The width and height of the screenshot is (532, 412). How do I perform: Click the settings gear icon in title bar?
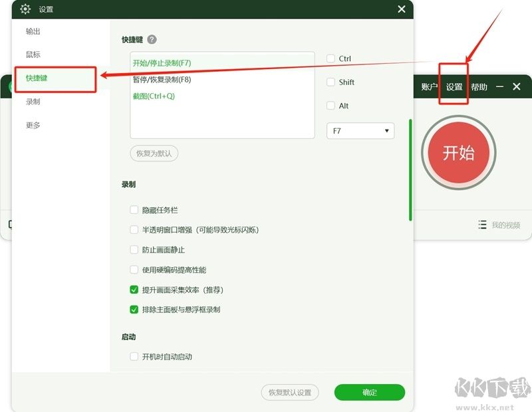point(25,9)
